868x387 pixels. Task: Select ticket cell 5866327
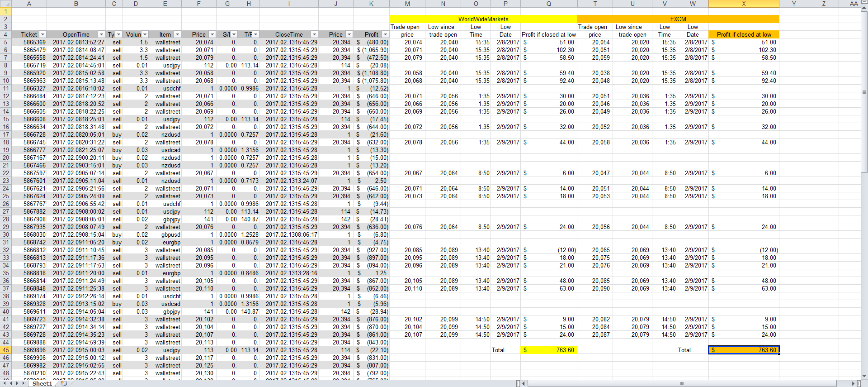[x=29, y=88]
